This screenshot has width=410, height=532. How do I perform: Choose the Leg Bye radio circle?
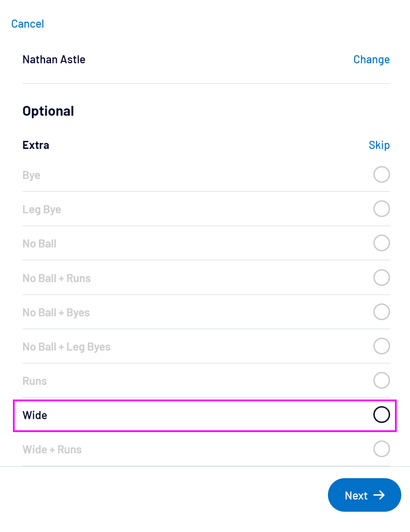tap(381, 209)
